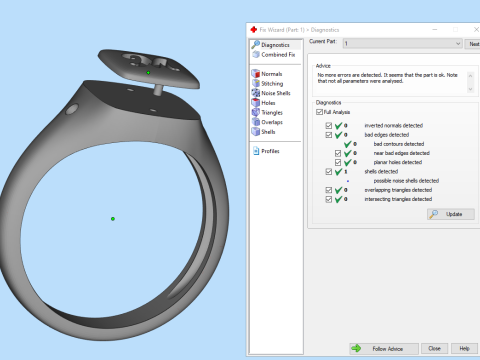Click 'possible noise shells detected' text

pos(406,181)
